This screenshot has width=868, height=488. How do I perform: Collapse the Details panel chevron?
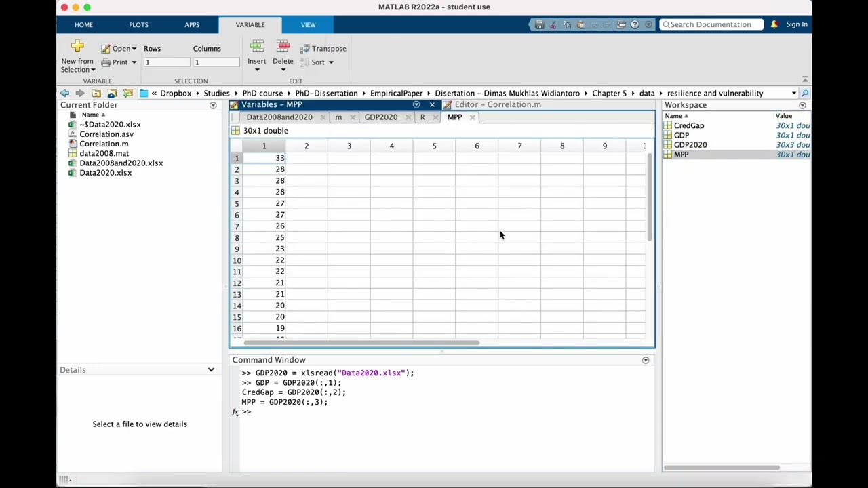point(211,370)
